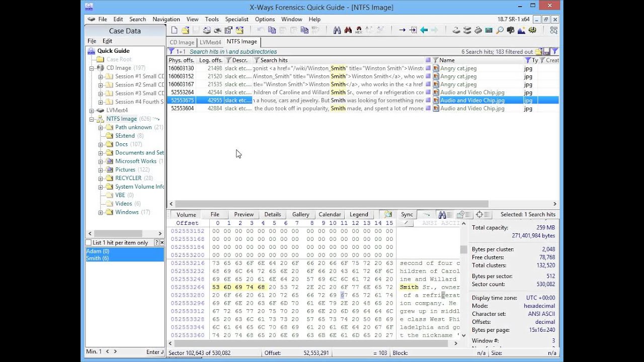The height and width of the screenshot is (362, 644).
Task: Click the red binoculars search icon
Action: 348,30
